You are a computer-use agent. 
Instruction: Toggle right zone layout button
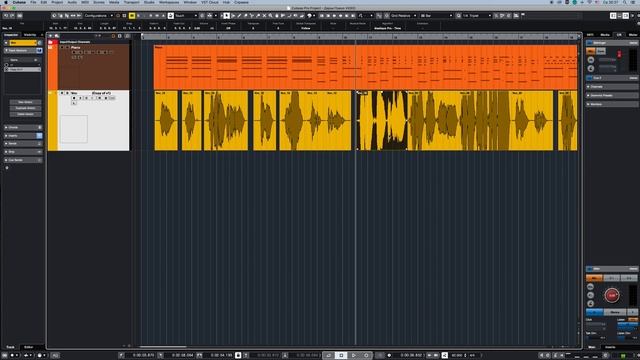coord(626,16)
